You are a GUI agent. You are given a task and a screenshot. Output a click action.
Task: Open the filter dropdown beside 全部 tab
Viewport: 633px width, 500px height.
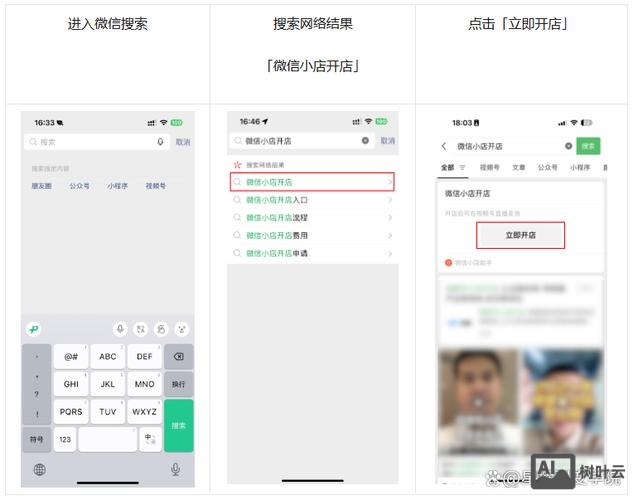[463, 168]
